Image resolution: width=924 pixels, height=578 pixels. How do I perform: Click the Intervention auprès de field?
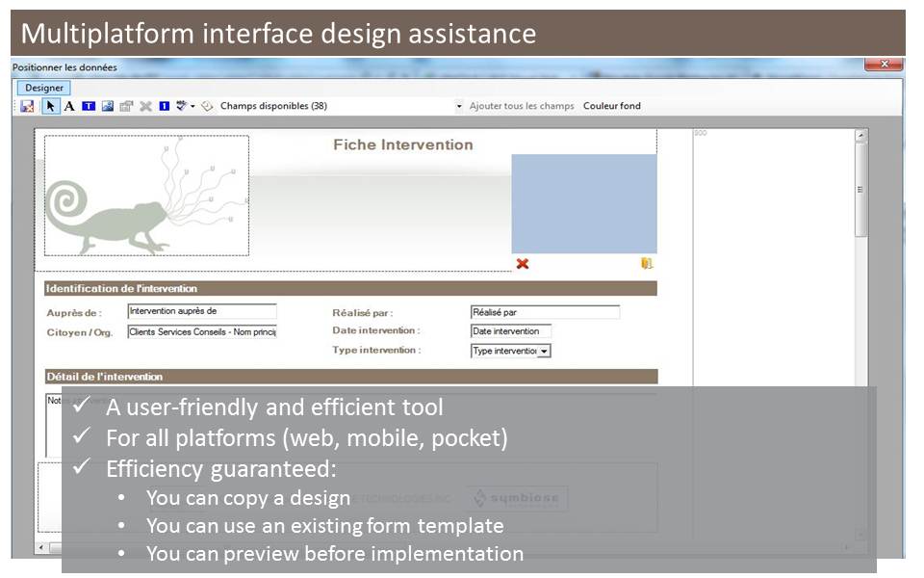tap(202, 311)
